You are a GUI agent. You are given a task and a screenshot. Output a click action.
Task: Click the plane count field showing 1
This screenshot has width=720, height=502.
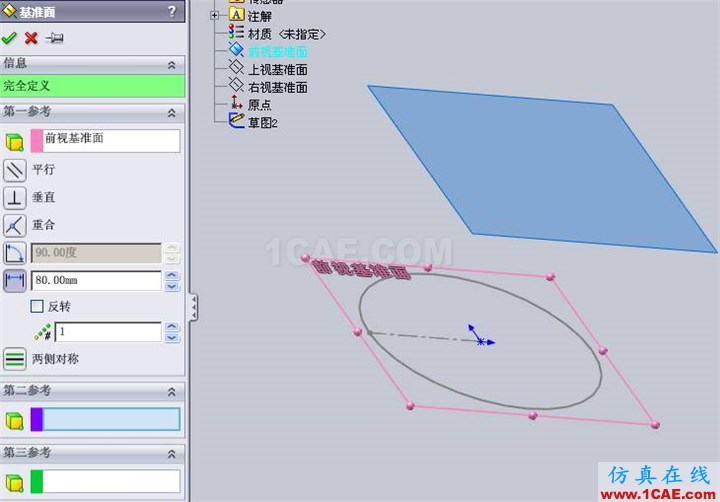[108, 332]
